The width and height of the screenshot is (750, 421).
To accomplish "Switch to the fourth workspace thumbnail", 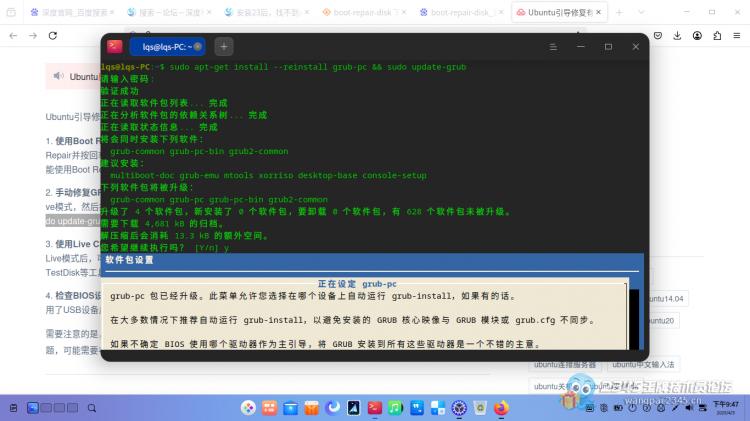I will coord(73,408).
